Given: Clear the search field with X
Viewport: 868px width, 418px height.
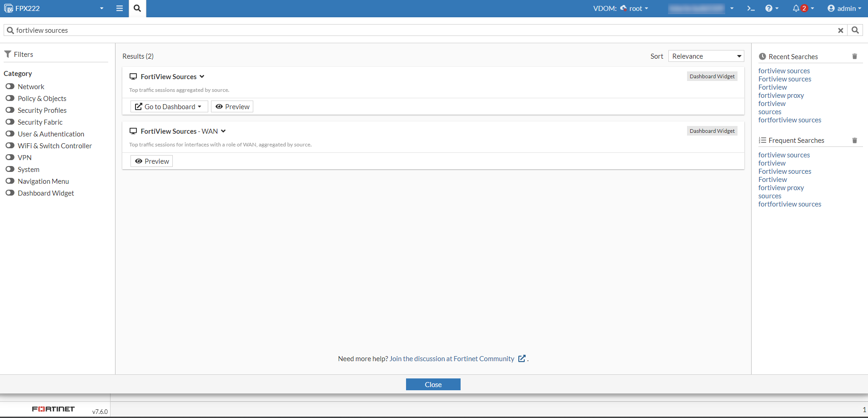Looking at the screenshot, I should pos(841,30).
